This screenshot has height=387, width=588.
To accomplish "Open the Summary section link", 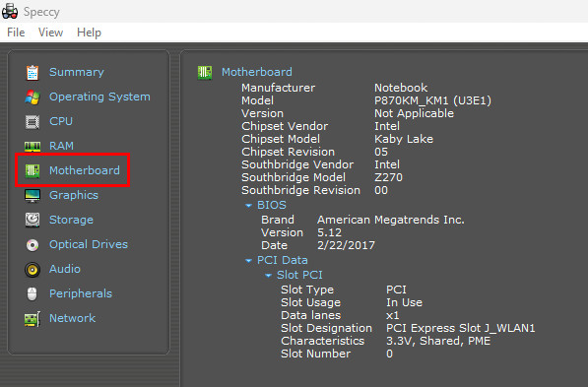I will 77,72.
